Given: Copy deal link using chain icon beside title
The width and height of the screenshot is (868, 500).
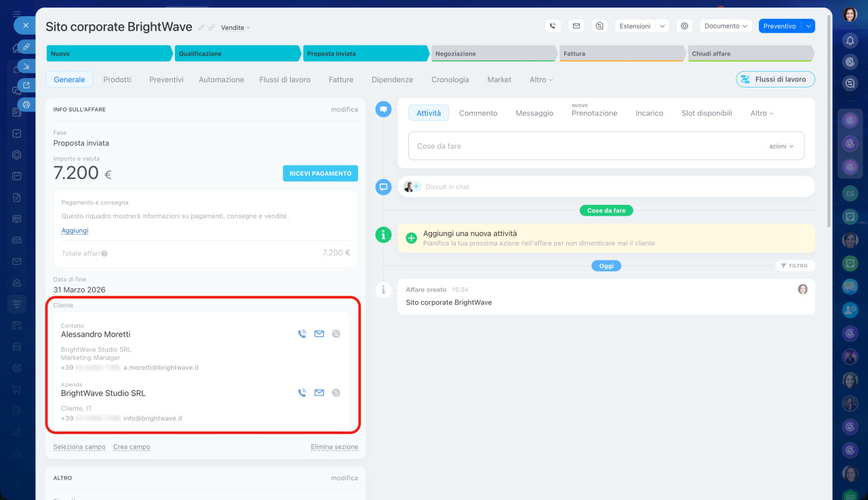Looking at the screenshot, I should point(211,28).
